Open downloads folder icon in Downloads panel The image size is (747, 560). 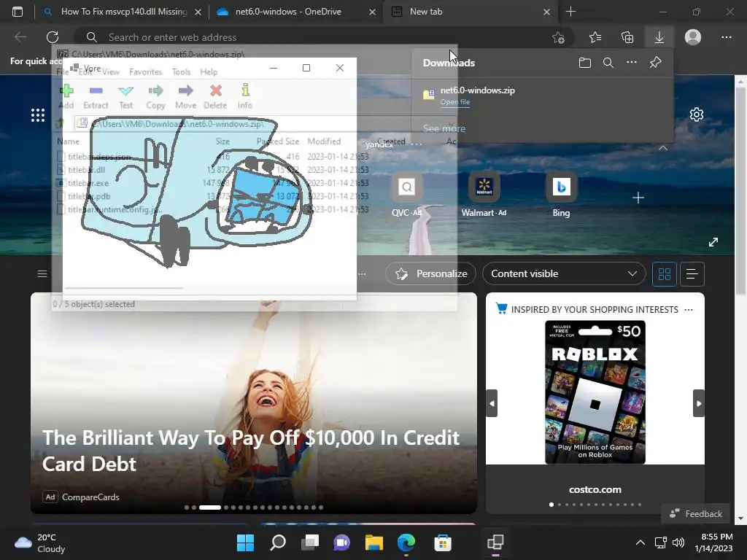(x=585, y=63)
